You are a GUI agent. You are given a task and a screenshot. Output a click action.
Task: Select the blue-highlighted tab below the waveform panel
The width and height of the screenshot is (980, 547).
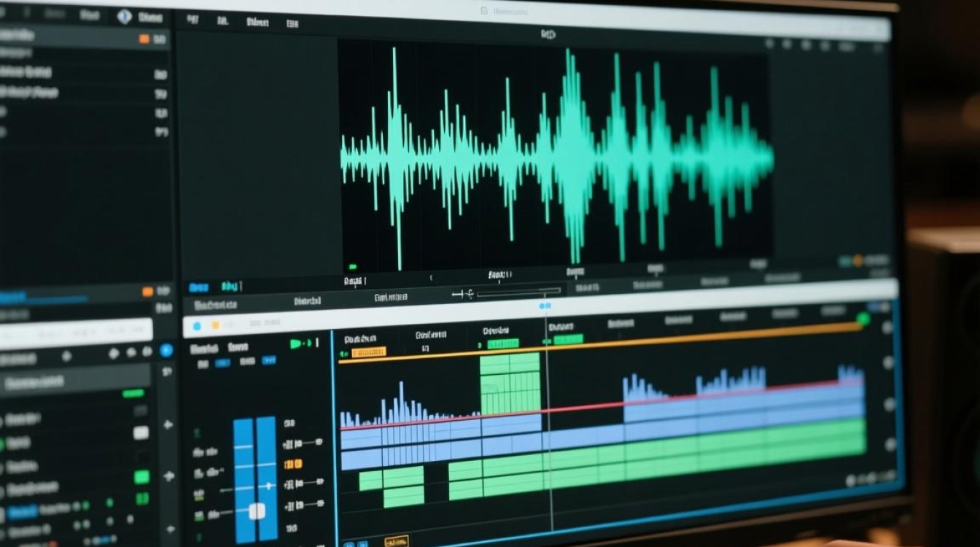(x=198, y=287)
